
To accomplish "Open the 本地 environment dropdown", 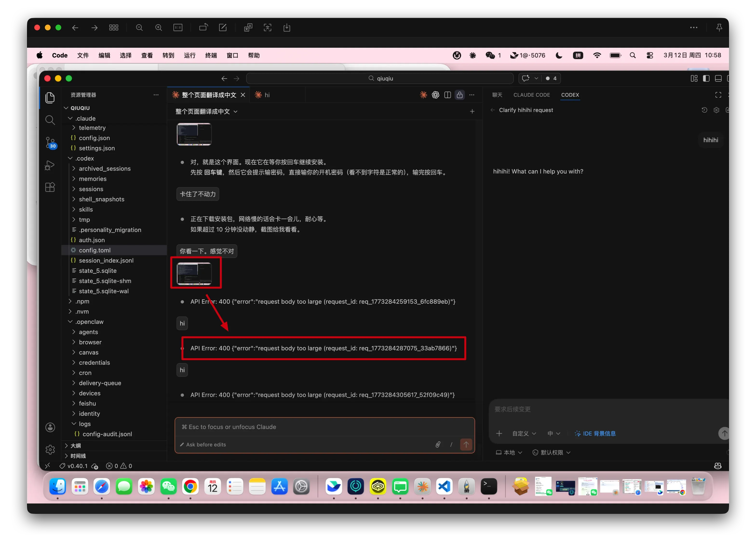I will tap(509, 452).
